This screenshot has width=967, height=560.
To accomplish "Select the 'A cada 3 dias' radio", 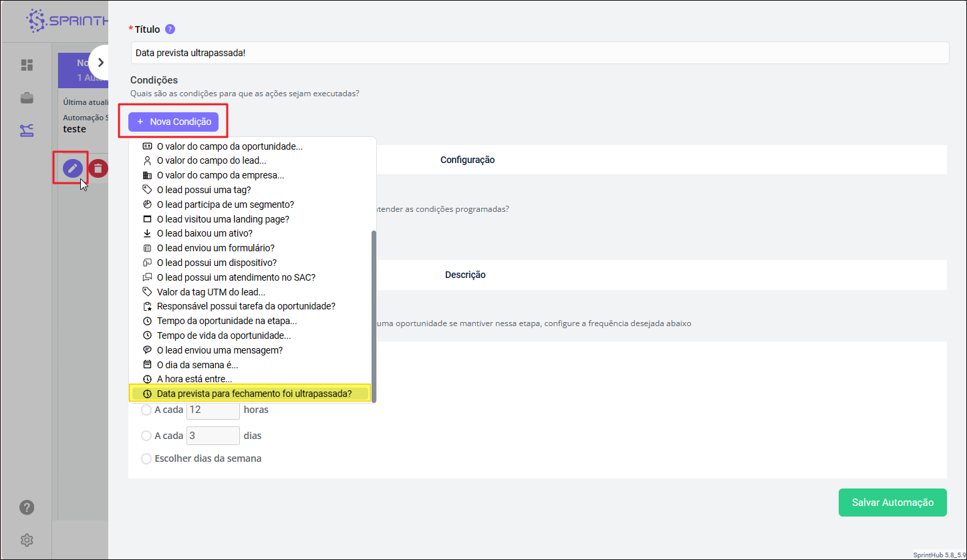I will 146,436.
